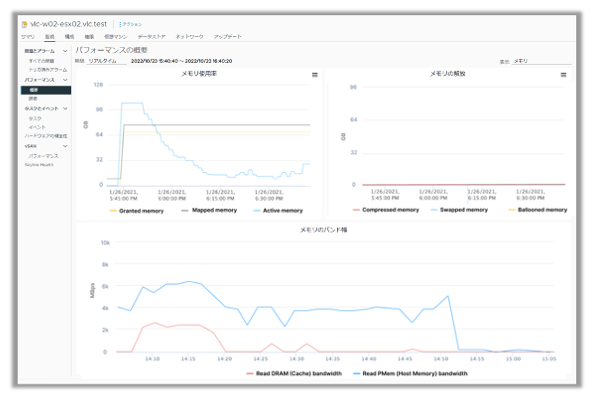Select the highlighted 概要 sidebar item
Screen dimensions: 596x402
tap(46, 90)
